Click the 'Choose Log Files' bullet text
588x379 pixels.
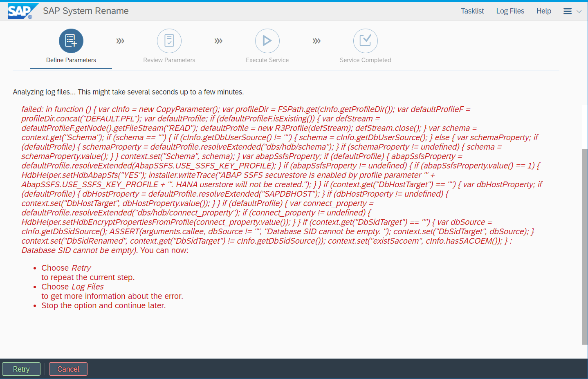point(72,287)
